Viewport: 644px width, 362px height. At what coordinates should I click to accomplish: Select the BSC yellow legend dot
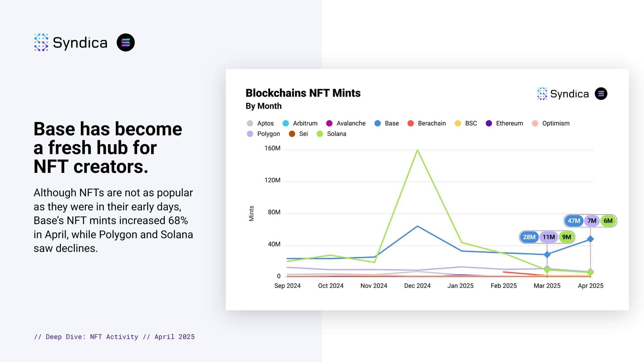click(x=458, y=123)
